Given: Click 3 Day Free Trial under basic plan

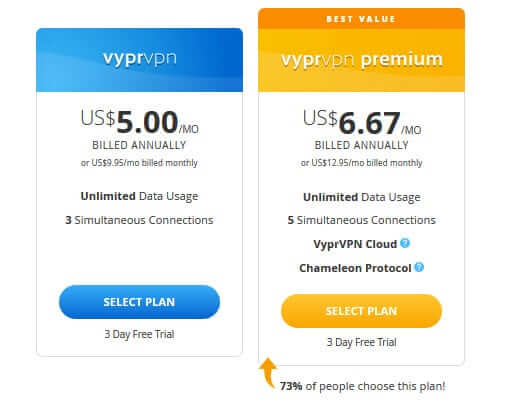Looking at the screenshot, I should point(139,334).
